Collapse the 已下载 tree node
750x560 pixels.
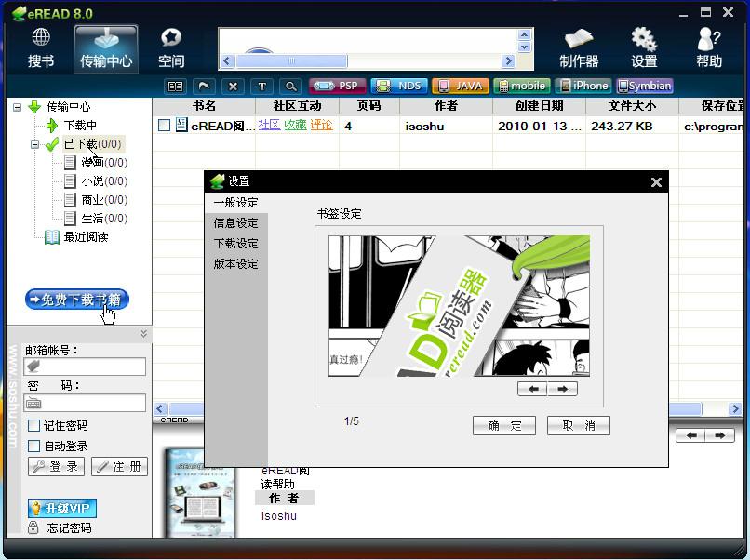point(34,144)
